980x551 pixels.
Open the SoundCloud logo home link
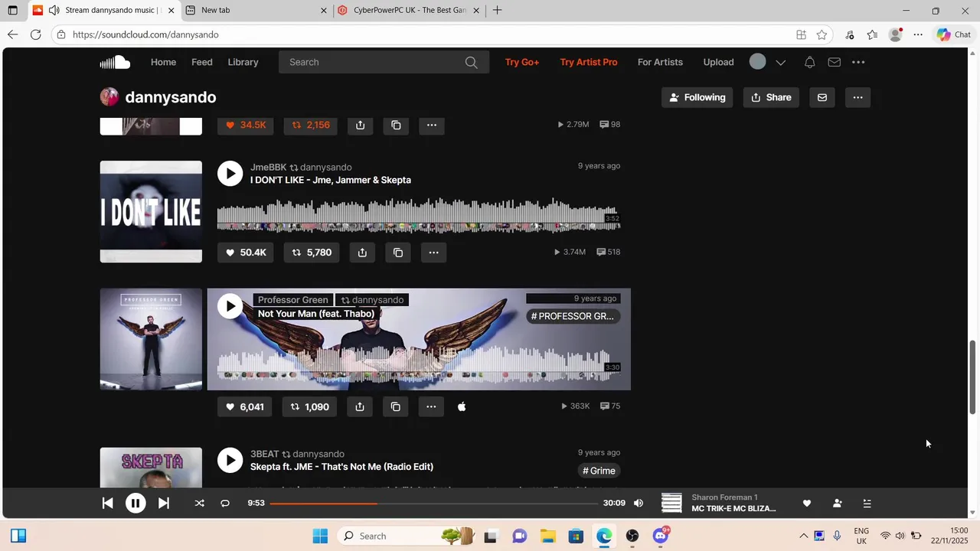[x=115, y=62]
